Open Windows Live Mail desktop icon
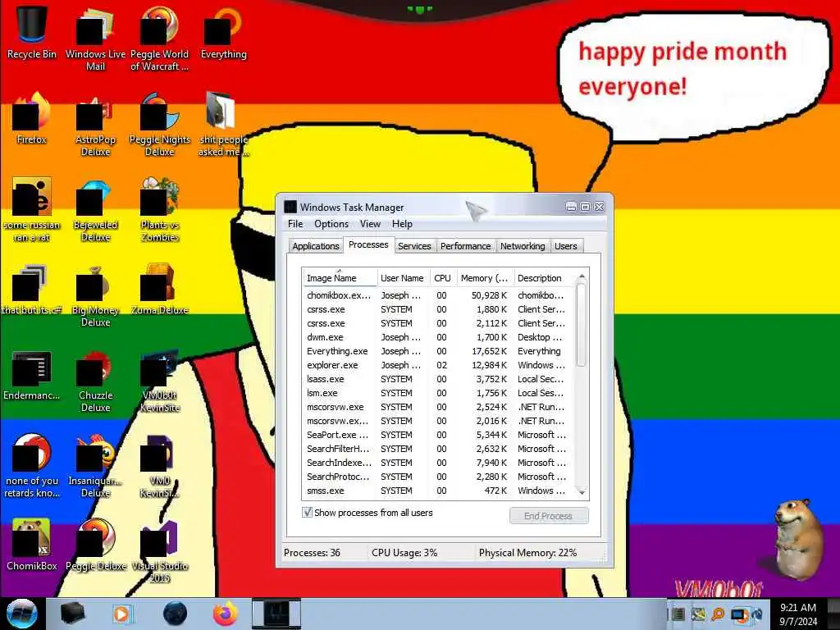Viewport: 840px width, 630px height. tap(95, 38)
